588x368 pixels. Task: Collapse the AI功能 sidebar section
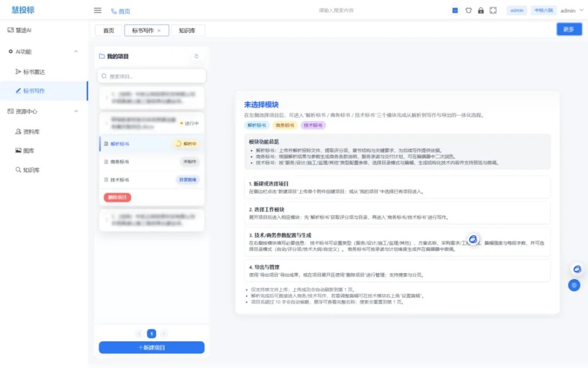[76, 51]
